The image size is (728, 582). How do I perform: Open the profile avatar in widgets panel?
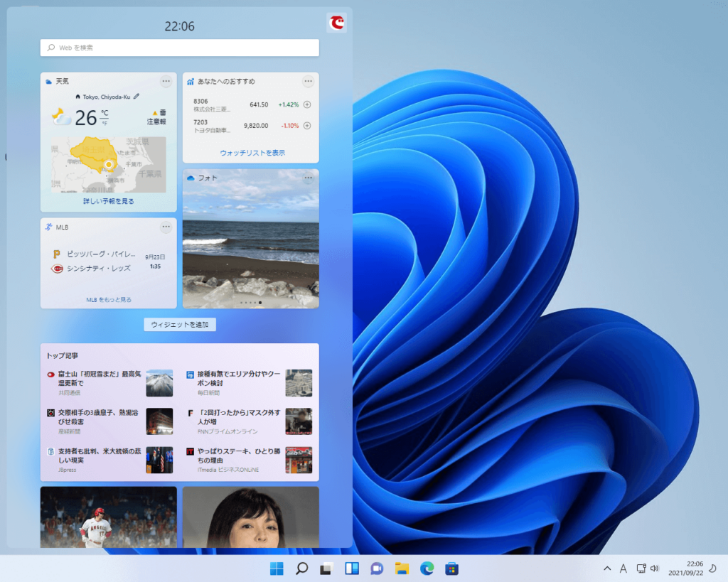point(336,23)
